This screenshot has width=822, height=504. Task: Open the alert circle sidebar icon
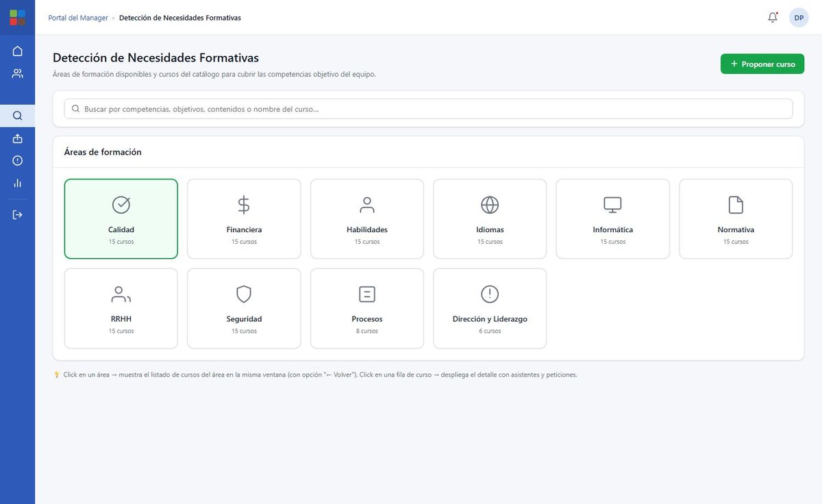point(17,160)
